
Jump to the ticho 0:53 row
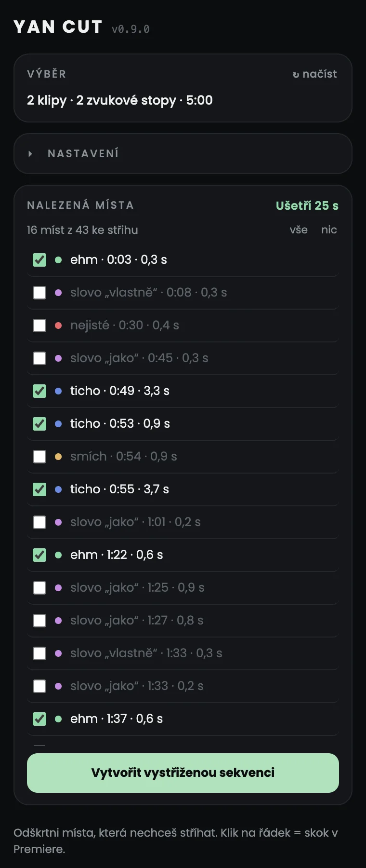[183, 424]
